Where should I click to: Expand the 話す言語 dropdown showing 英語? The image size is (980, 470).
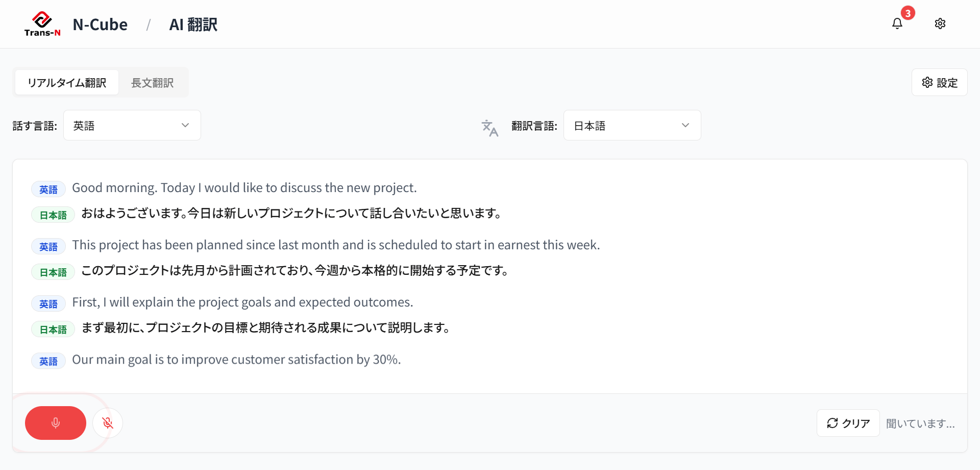click(132, 126)
